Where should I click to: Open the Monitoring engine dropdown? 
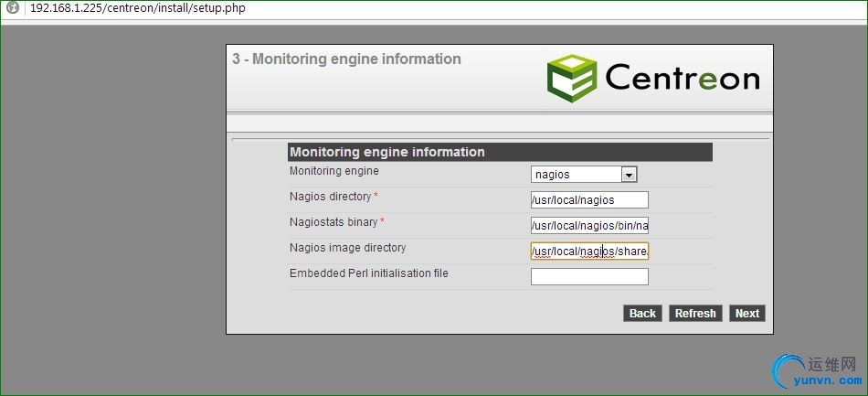[584, 175]
